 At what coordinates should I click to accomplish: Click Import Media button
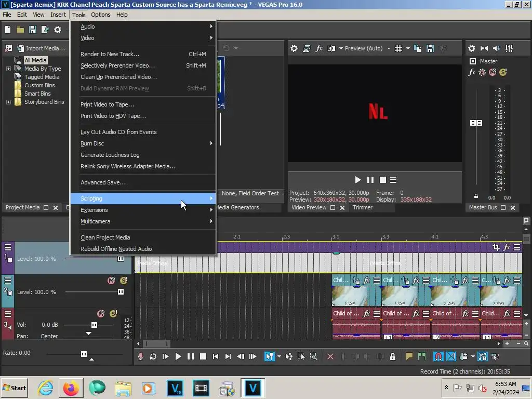click(x=41, y=48)
